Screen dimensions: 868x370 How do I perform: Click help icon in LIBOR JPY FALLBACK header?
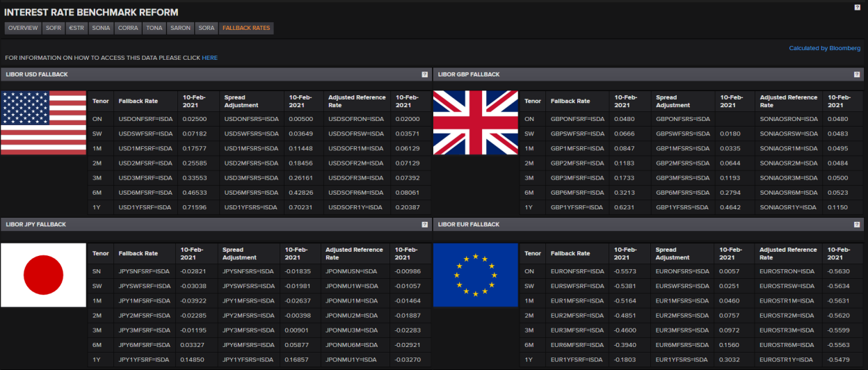[x=424, y=225]
